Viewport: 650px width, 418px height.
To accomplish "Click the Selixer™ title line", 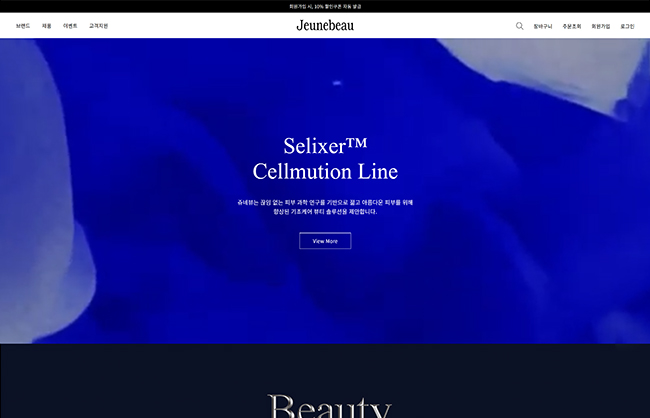I will (x=325, y=146).
